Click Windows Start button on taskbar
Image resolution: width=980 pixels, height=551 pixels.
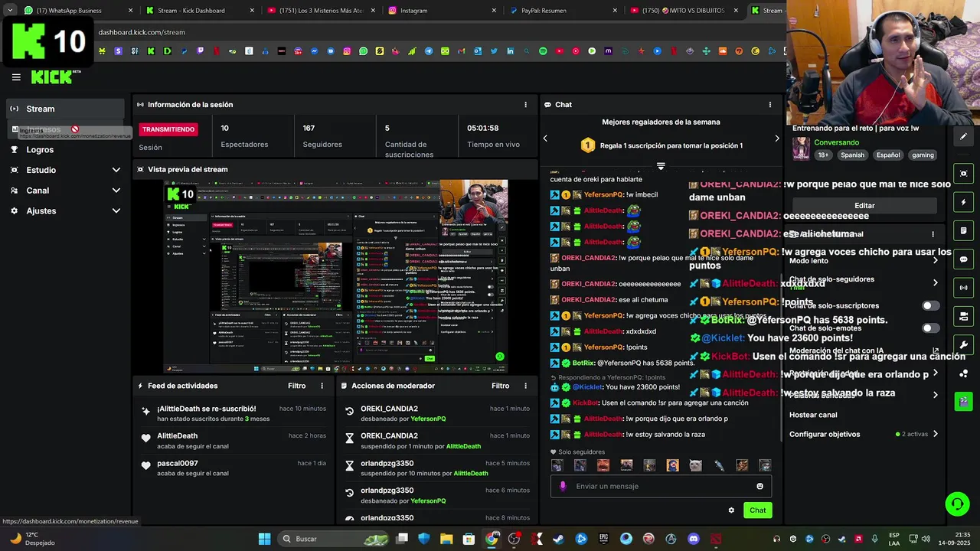click(x=264, y=539)
